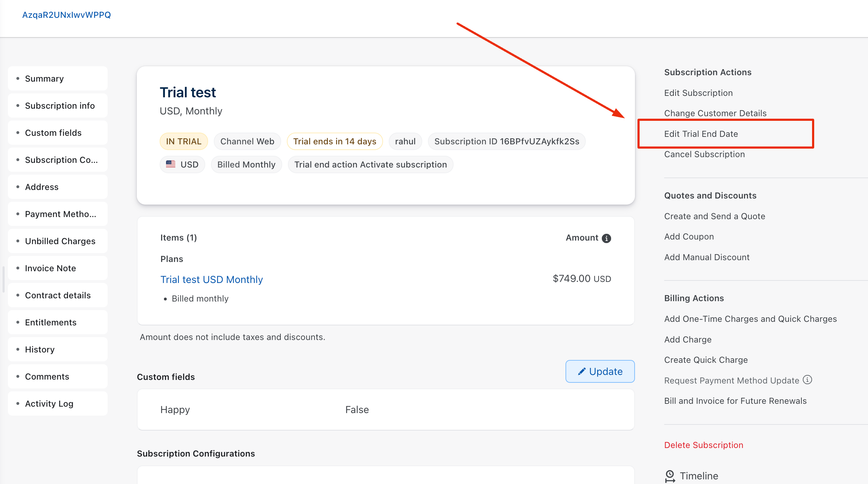Click the Amount info icon
The width and height of the screenshot is (868, 484).
point(606,238)
